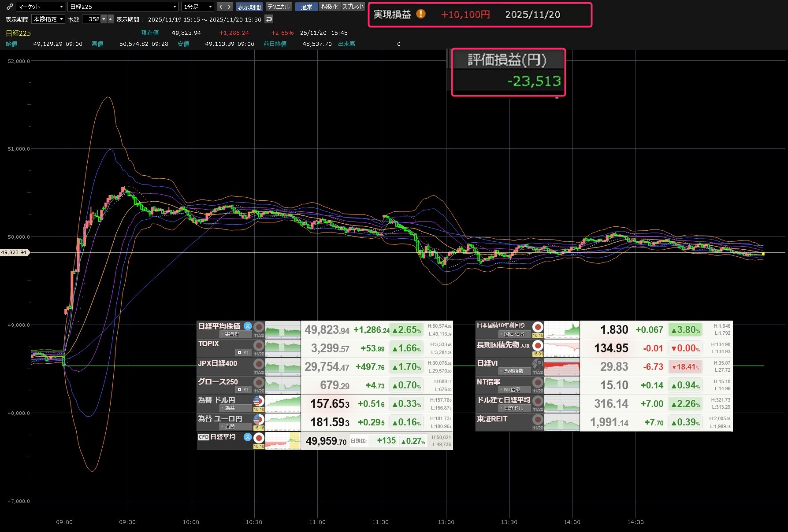The image size is (788, 532).
Task: Select the 通常 chart mode tab
Action: click(306, 7)
